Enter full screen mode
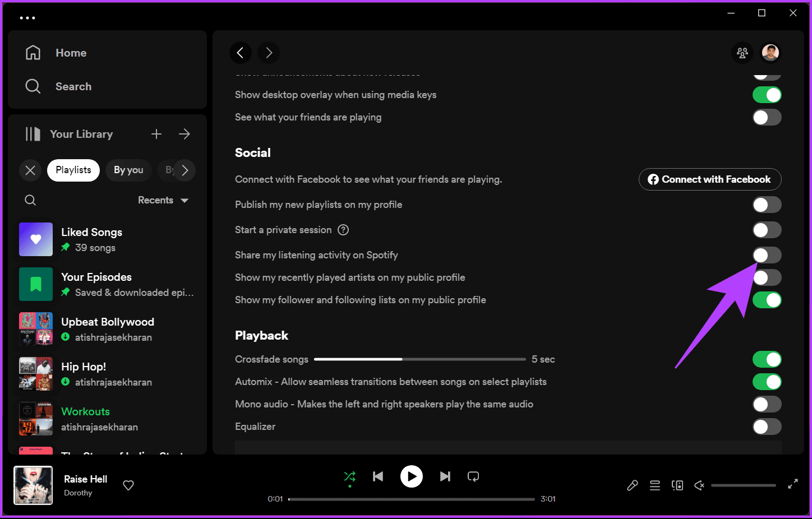The image size is (812, 519). 793,484
